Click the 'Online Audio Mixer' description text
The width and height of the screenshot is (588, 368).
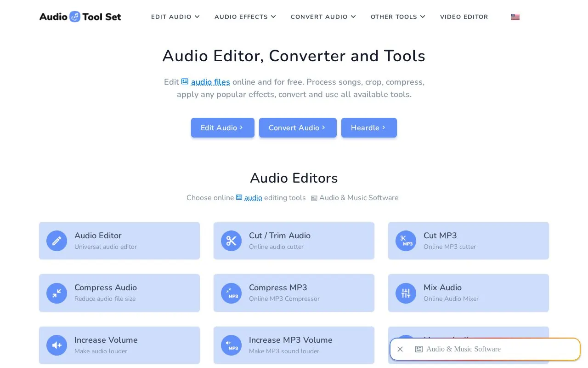click(451, 299)
